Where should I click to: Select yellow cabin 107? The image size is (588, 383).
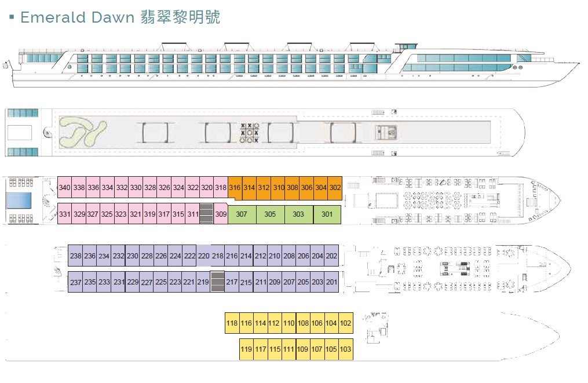click(x=317, y=349)
